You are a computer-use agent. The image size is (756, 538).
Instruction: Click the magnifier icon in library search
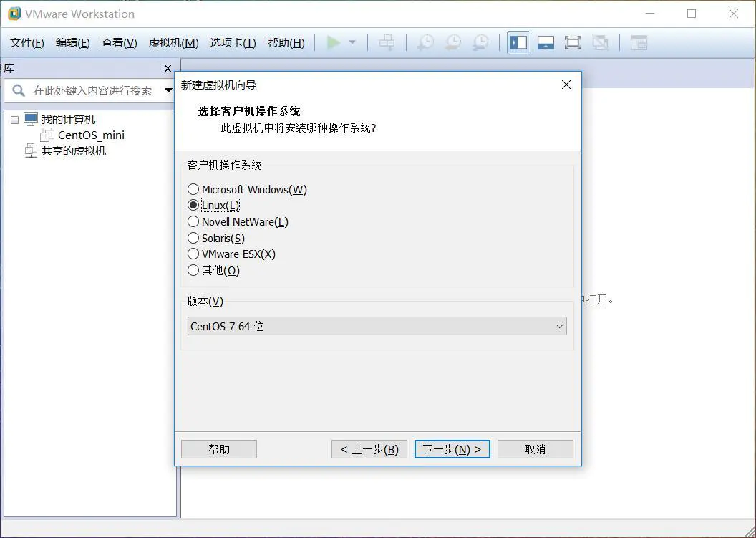pos(19,90)
